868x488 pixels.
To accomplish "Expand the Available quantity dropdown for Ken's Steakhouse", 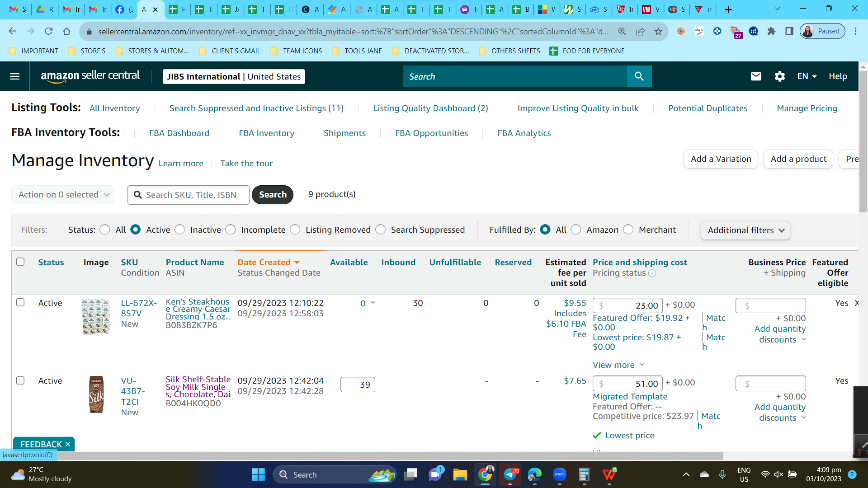I will click(373, 303).
